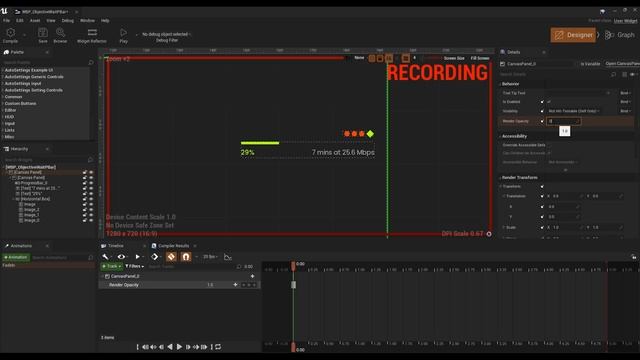640x360 pixels.
Task: Toggle visibility eye for ProgressBar_0
Action: (91, 183)
